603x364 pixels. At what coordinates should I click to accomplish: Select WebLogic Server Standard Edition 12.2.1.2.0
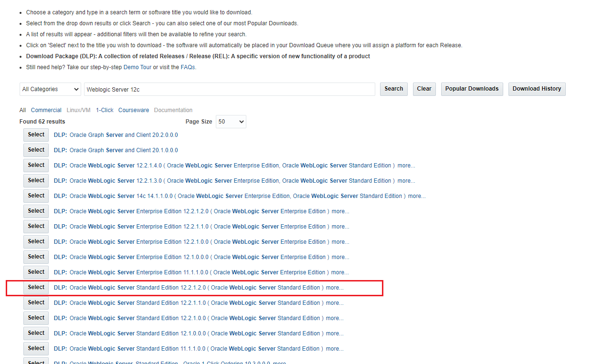point(36,288)
